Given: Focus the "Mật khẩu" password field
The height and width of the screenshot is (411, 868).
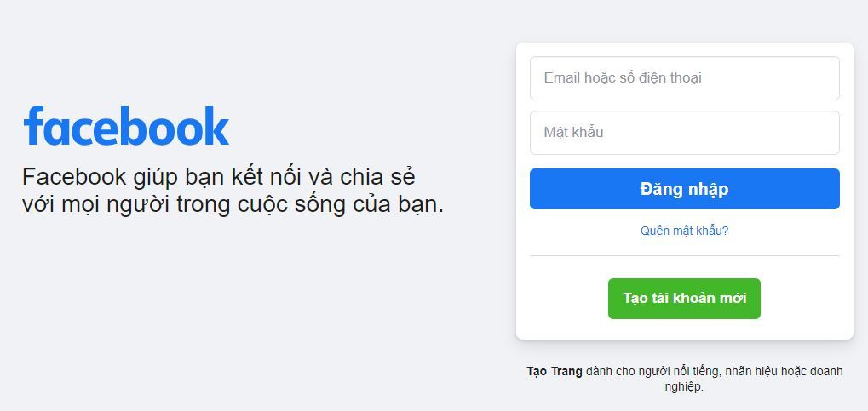Looking at the screenshot, I should 684,133.
